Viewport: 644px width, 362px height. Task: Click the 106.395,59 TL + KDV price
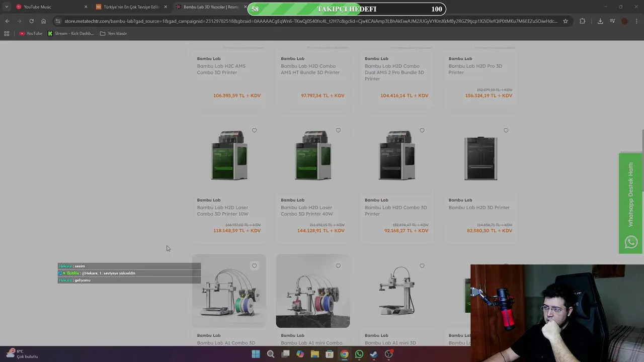(237, 96)
